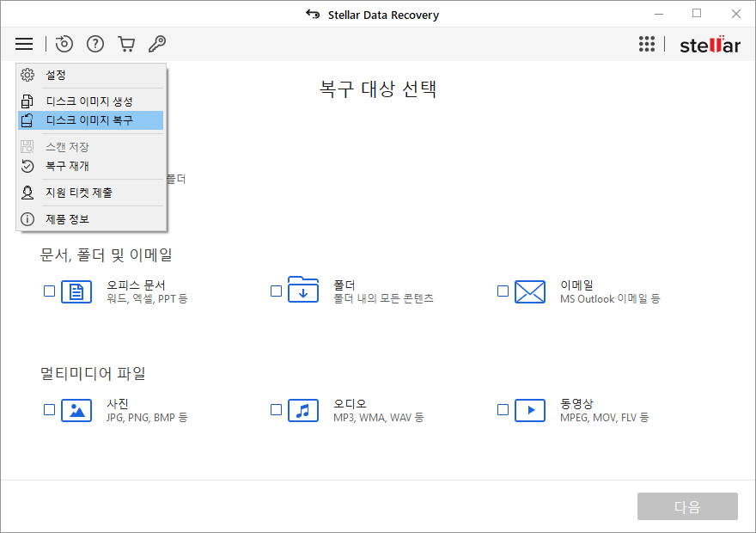Click greyed-out 스캔 저장 menu item
The height and width of the screenshot is (533, 756).
(x=91, y=147)
